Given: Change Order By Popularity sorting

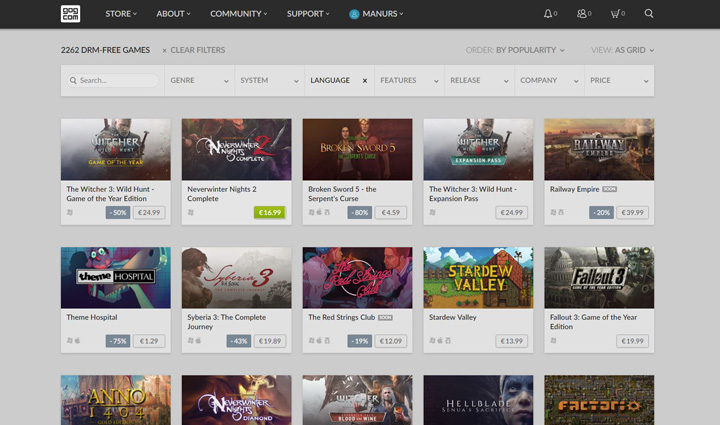Looking at the screenshot, I should click(515, 50).
